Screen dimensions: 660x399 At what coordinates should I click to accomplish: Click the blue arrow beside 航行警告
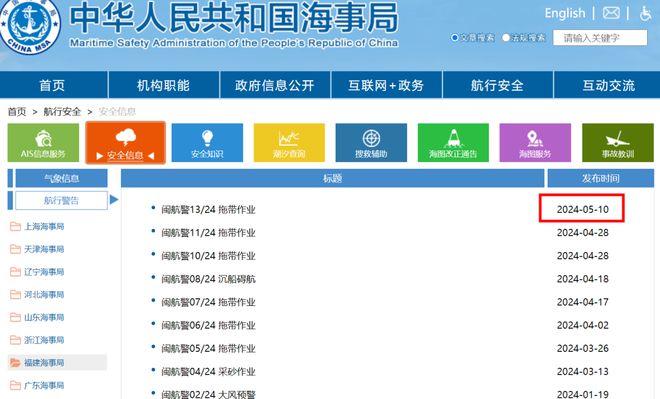(x=114, y=200)
